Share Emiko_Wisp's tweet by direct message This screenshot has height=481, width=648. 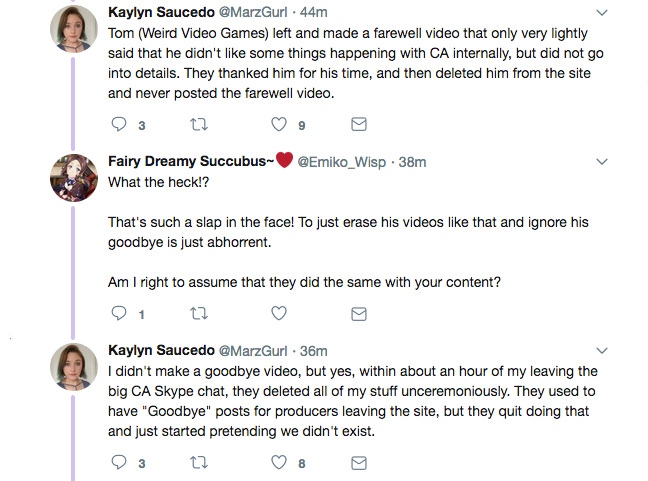point(359,314)
